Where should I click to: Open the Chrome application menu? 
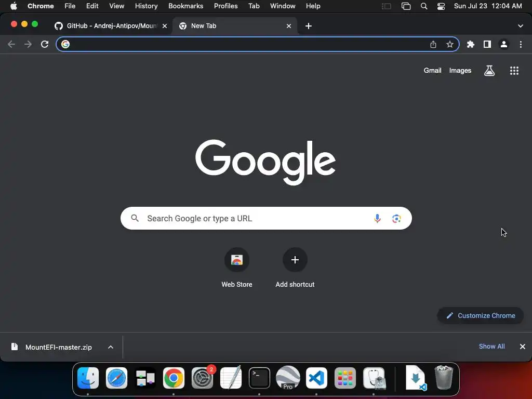pyautogui.click(x=41, y=6)
